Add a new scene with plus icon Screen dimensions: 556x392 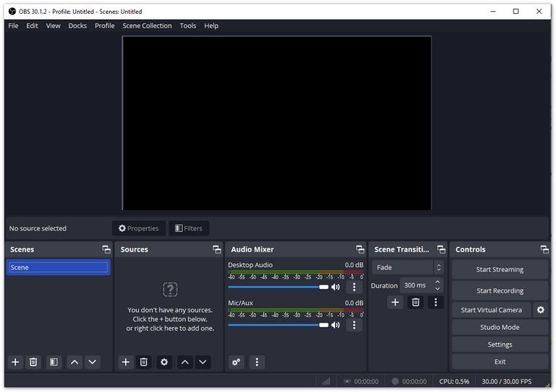15,362
